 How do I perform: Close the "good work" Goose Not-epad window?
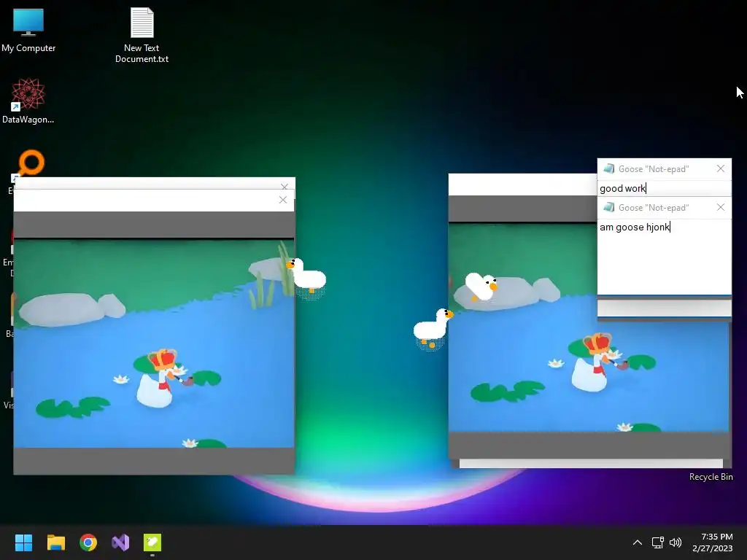pos(720,168)
